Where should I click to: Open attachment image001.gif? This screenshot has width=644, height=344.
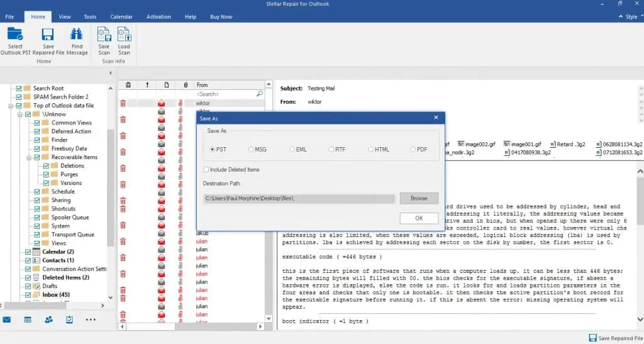[523, 144]
